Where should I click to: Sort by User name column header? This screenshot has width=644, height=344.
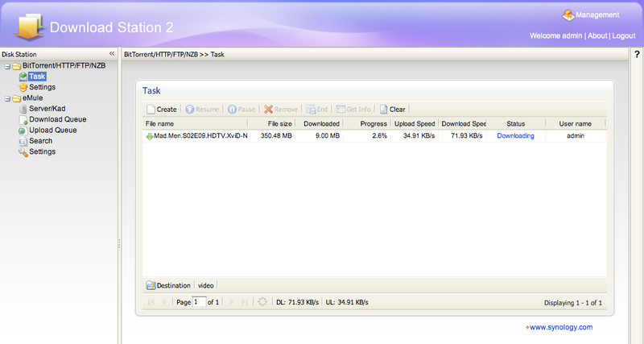576,124
